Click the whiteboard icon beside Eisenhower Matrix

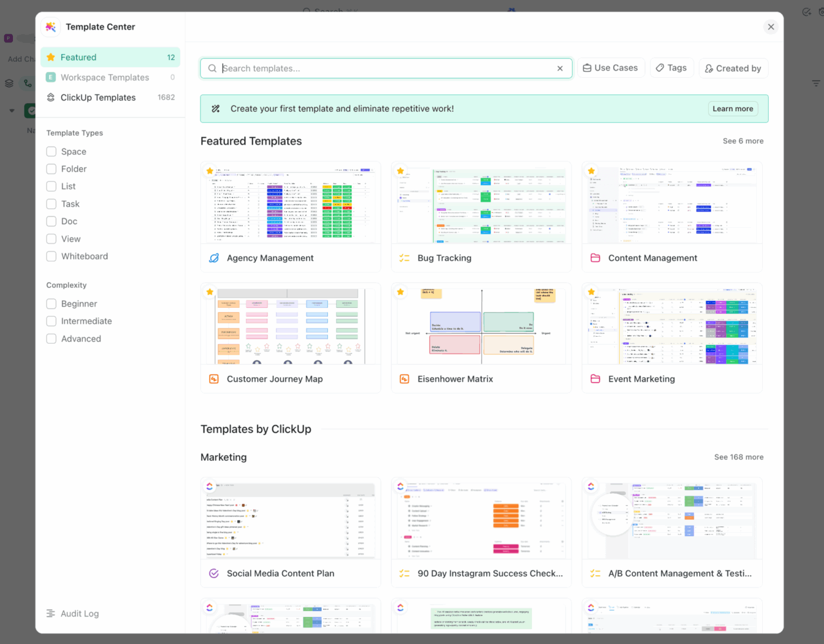tap(404, 379)
